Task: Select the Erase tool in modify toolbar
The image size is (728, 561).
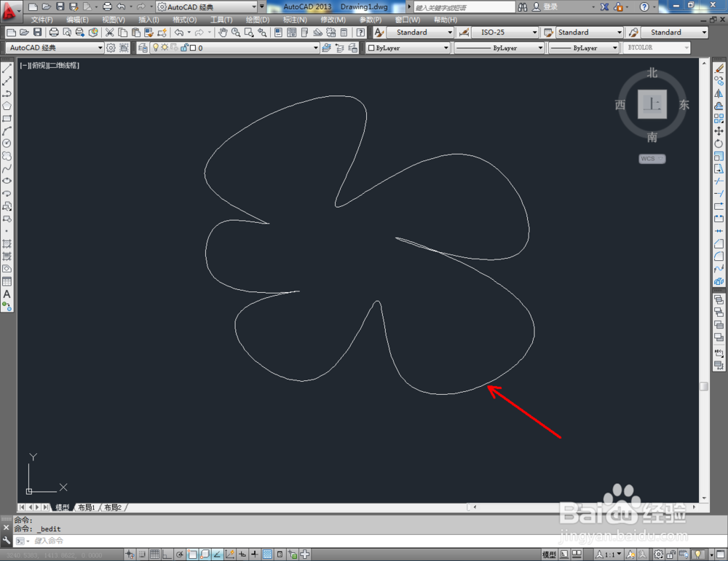Action: pos(719,68)
